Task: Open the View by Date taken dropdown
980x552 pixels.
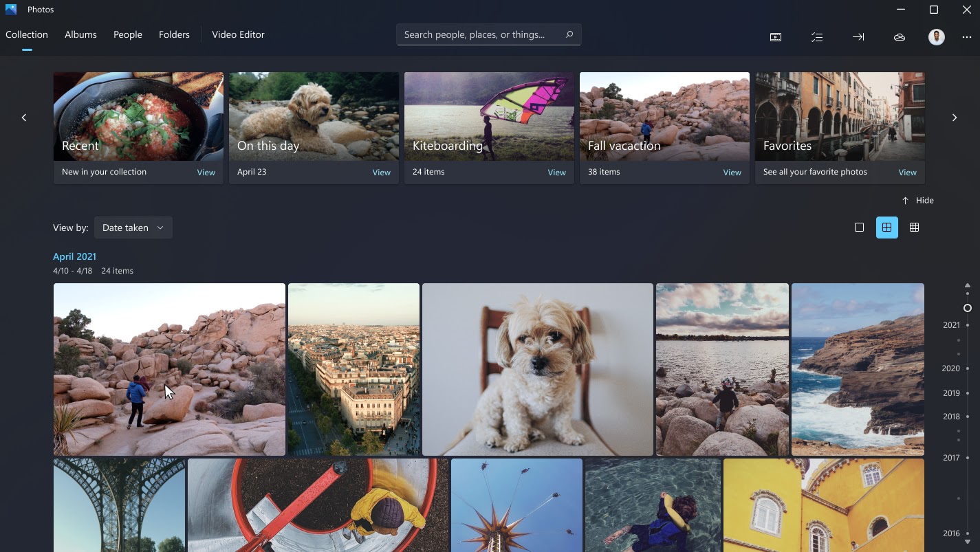Action: (x=133, y=228)
